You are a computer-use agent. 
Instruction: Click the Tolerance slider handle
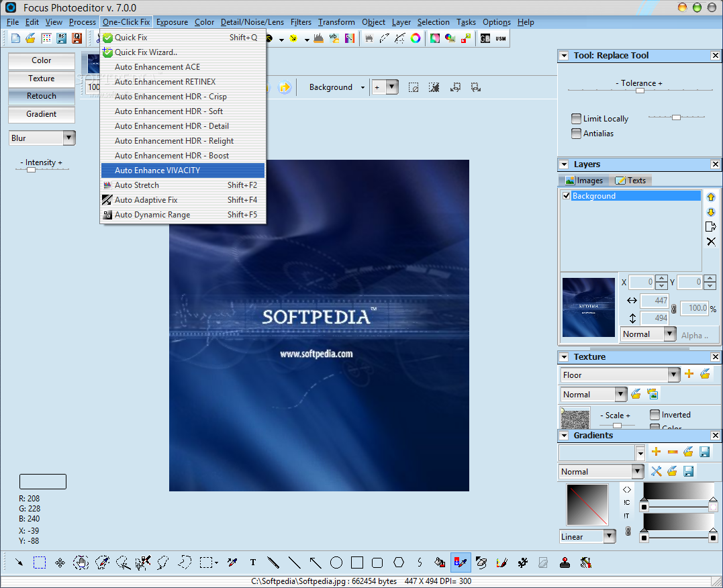tap(640, 91)
